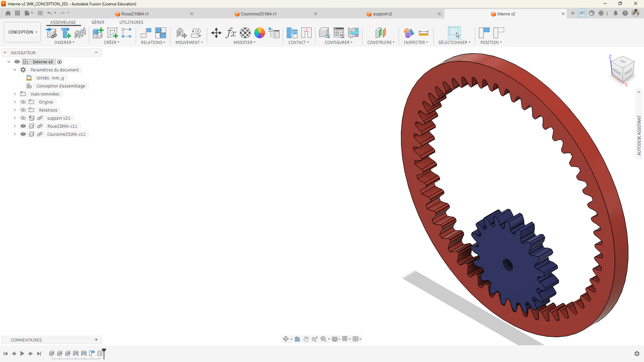644x362 pixels.
Task: Click the Appearance color wheel icon
Action: point(260,33)
